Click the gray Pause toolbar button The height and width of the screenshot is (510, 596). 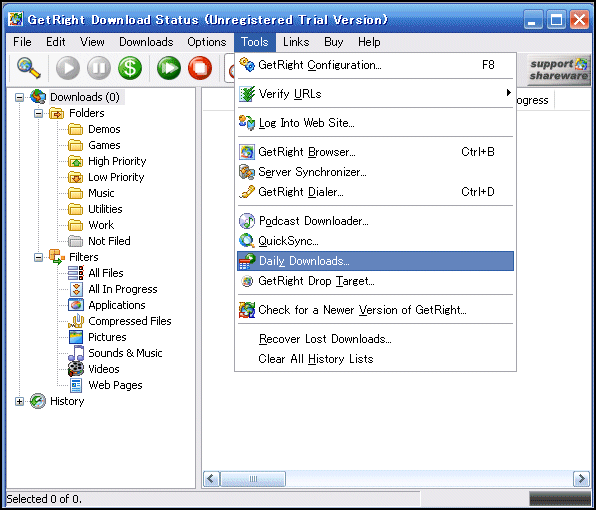click(x=99, y=68)
